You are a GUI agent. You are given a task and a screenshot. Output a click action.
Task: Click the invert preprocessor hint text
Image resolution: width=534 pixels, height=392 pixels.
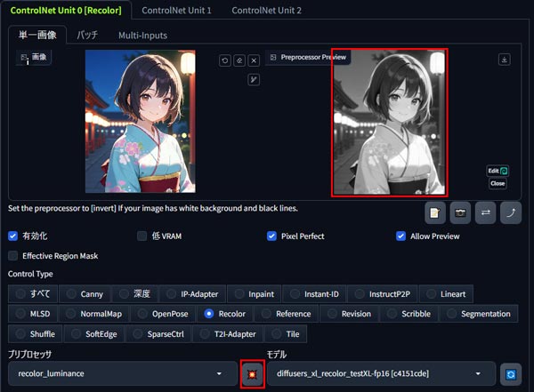[x=153, y=208]
